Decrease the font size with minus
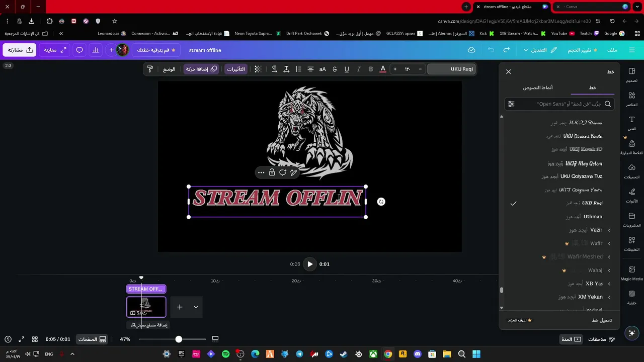 [420, 69]
